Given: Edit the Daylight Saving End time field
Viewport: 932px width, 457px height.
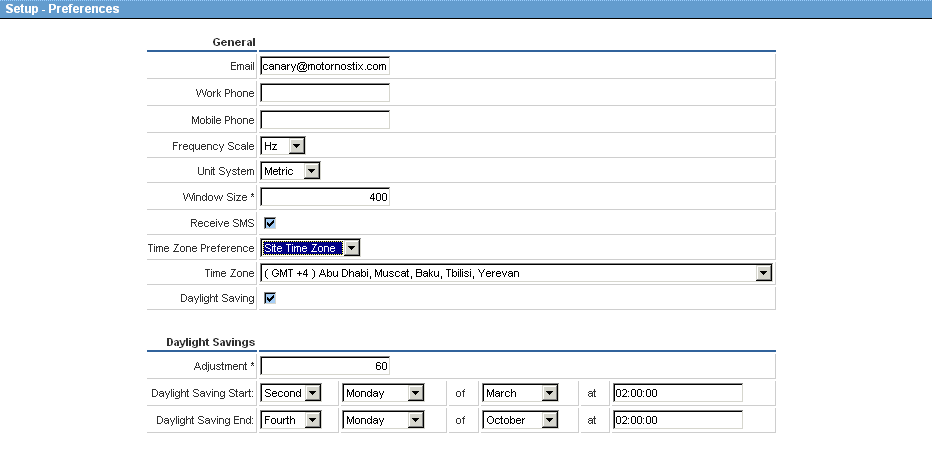Looking at the screenshot, I should (677, 420).
